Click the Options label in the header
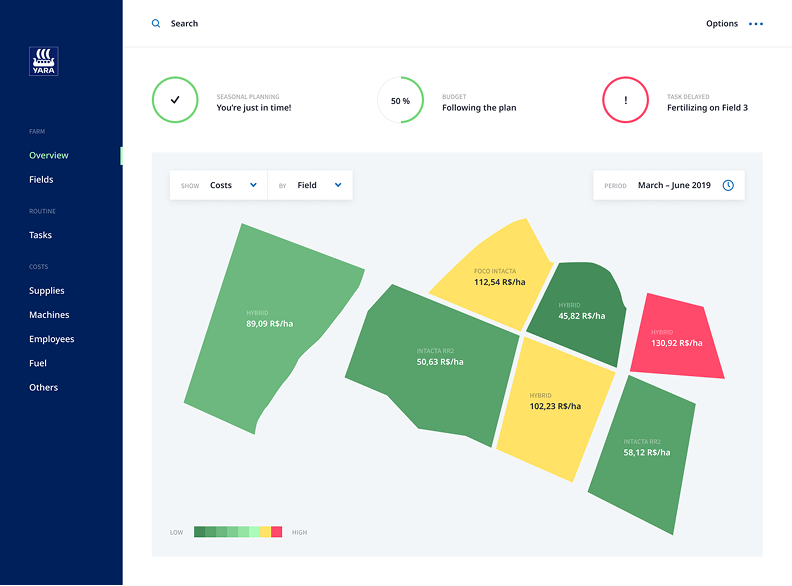Screen dimensions: 792x586 [x=721, y=24]
